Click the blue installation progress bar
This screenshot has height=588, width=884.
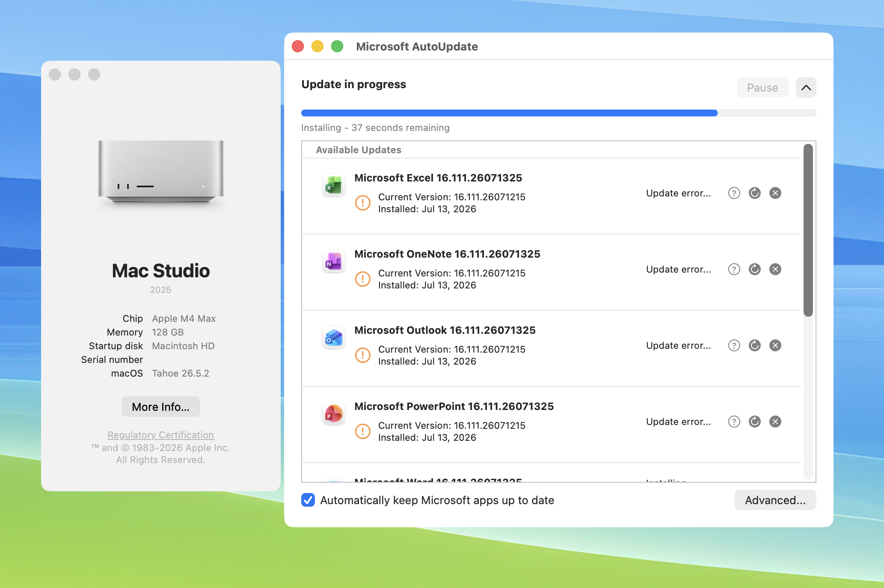(559, 113)
